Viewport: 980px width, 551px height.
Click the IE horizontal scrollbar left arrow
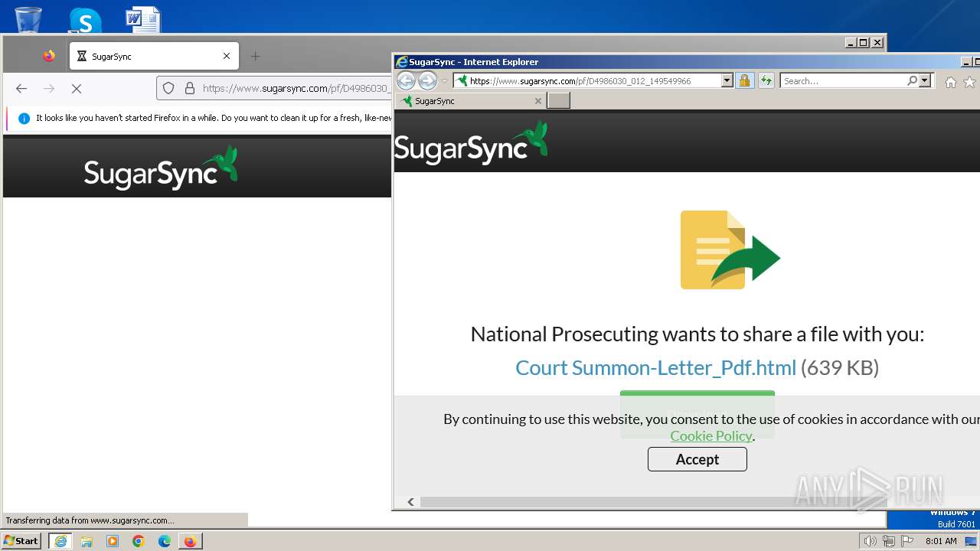(410, 502)
